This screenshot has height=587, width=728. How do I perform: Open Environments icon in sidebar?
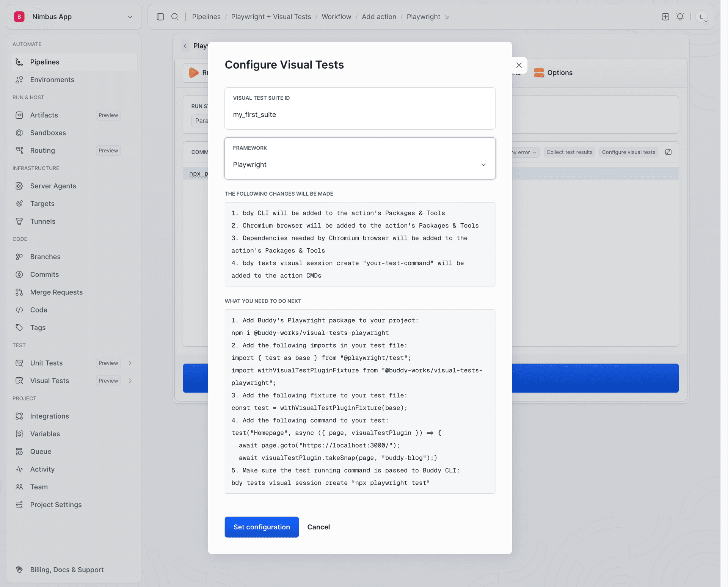click(x=19, y=80)
